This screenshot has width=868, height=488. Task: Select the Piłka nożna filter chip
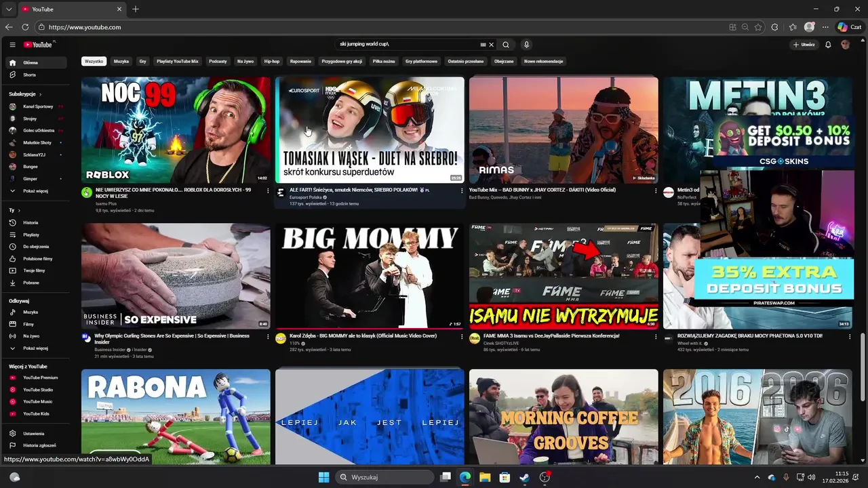pyautogui.click(x=384, y=61)
